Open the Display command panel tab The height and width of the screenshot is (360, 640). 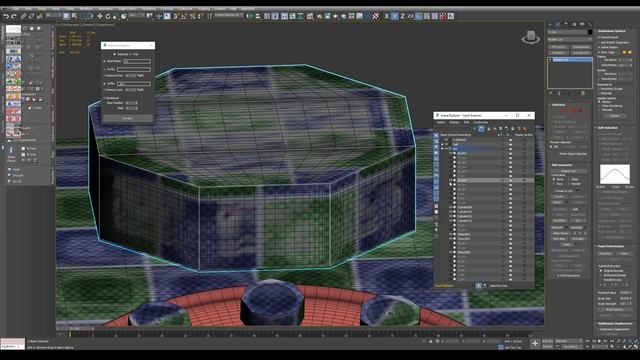[582, 25]
